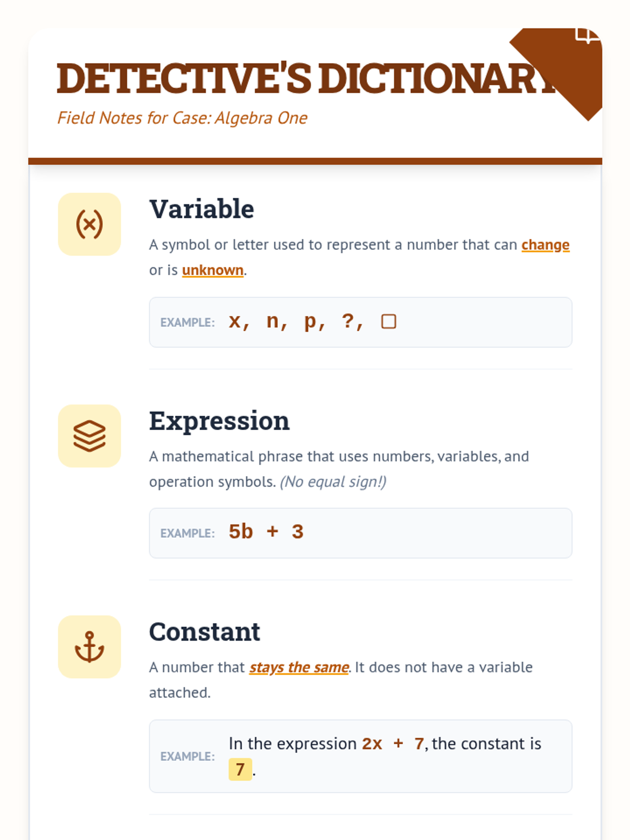This screenshot has height=840, width=630.
Task: Click the letter x in Variable example
Action: pyautogui.click(x=235, y=321)
